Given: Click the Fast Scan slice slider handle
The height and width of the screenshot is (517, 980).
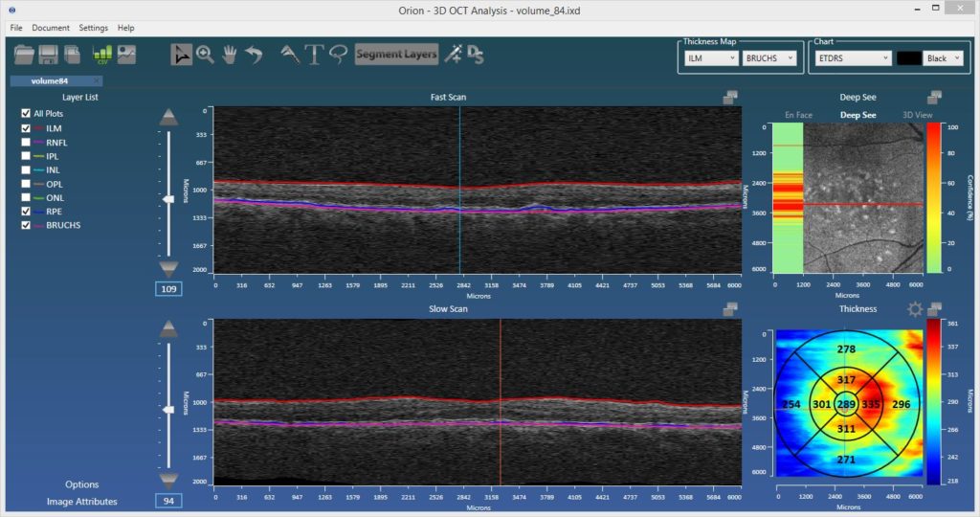Looking at the screenshot, I should coord(168,199).
